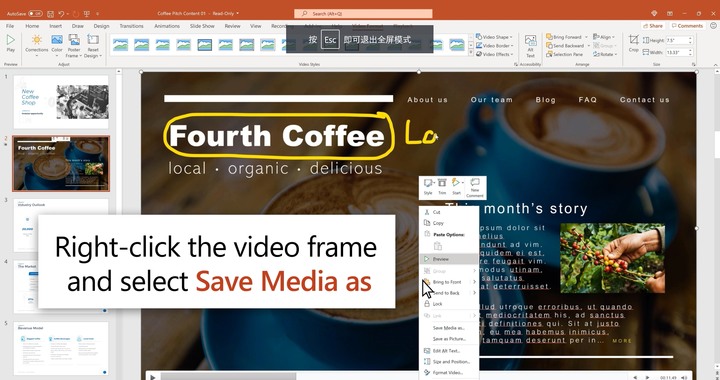The height and width of the screenshot is (380, 720).
Task: Click the volume icon on video bar
Action: click(x=684, y=377)
